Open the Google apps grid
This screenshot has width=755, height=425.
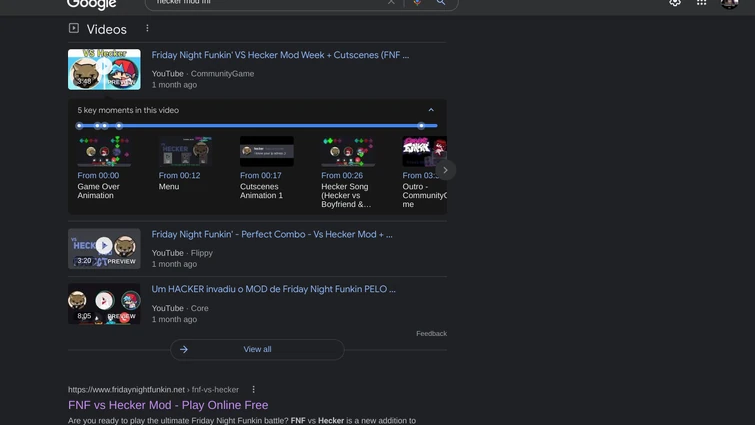(702, 3)
